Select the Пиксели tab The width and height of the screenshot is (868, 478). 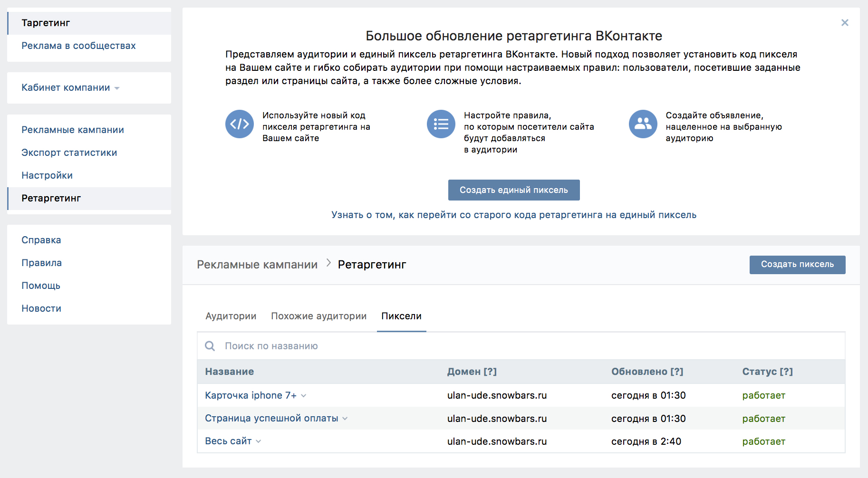(401, 316)
